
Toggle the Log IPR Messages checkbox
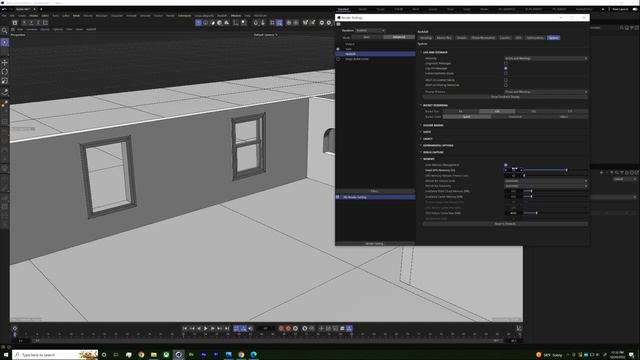(x=506, y=68)
